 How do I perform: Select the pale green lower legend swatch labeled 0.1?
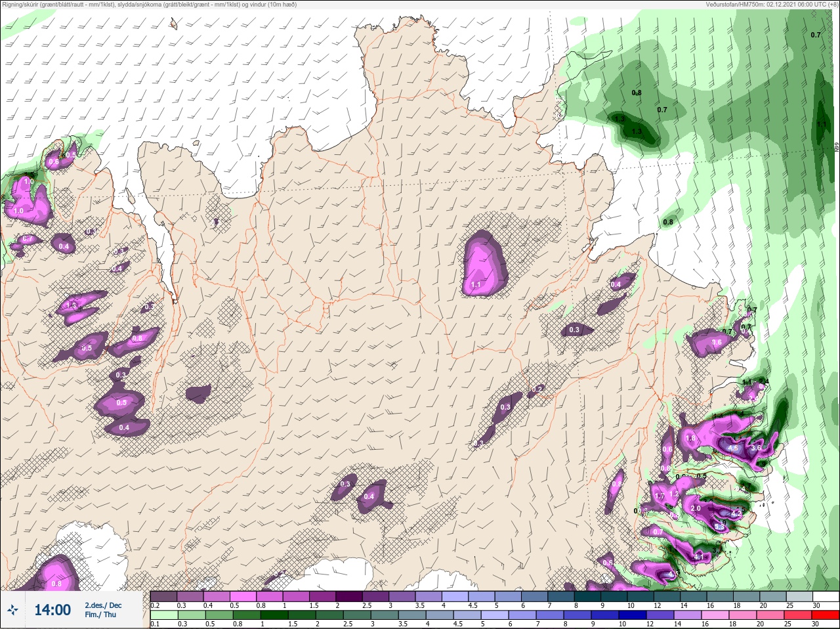(x=164, y=615)
